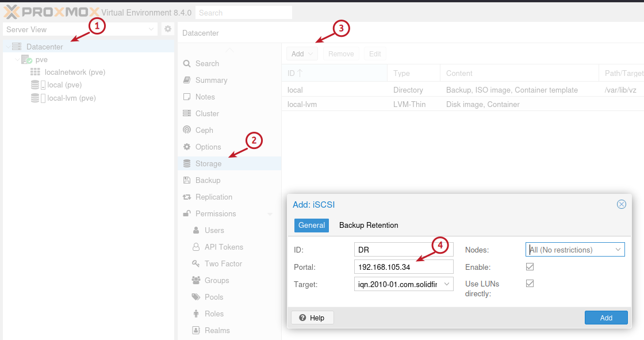Click the Storage database icon
Screen dimensions: 644x340
click(187, 163)
